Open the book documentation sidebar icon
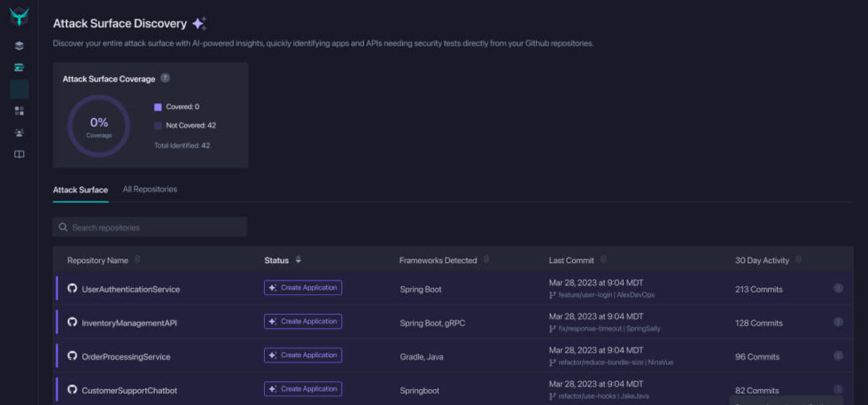 pos(19,154)
